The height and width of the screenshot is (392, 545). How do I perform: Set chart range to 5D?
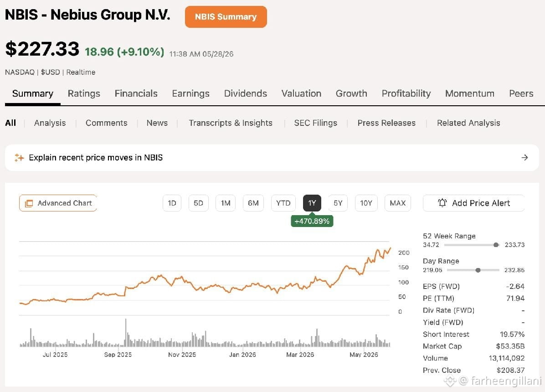[x=199, y=203]
